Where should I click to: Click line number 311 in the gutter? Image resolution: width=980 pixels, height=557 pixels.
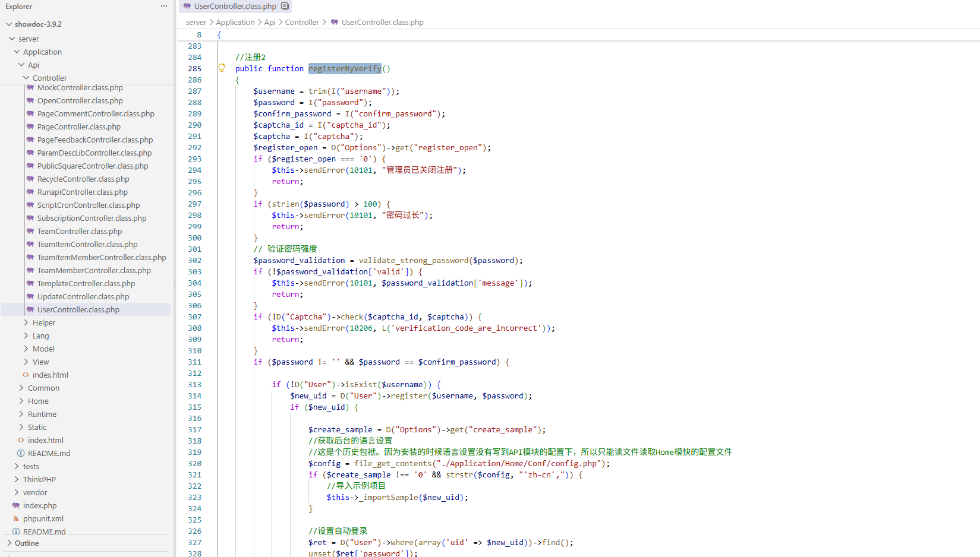pos(194,362)
